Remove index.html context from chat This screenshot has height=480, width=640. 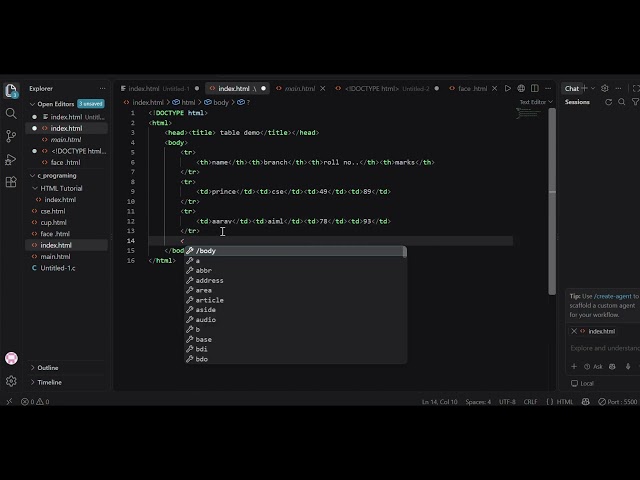(x=573, y=331)
